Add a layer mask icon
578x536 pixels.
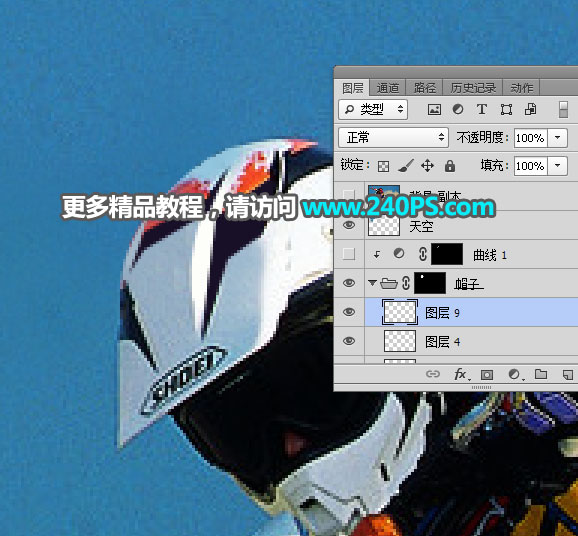click(487, 375)
